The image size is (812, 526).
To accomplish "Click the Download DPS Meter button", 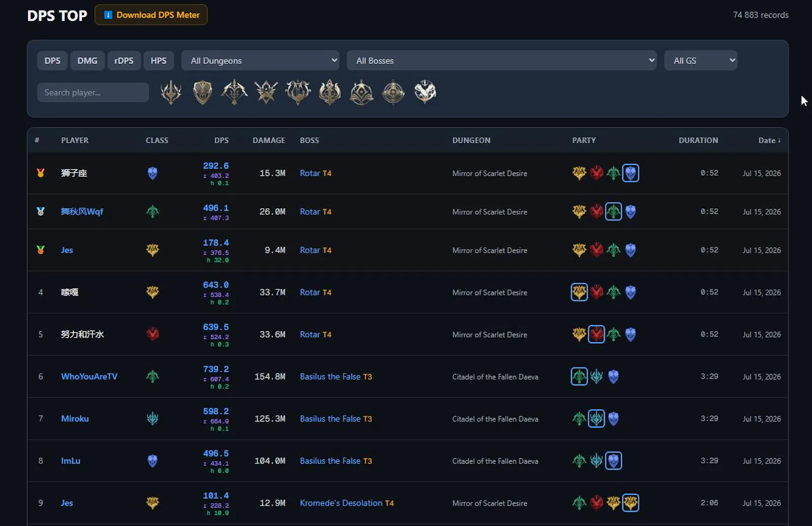I will point(151,15).
